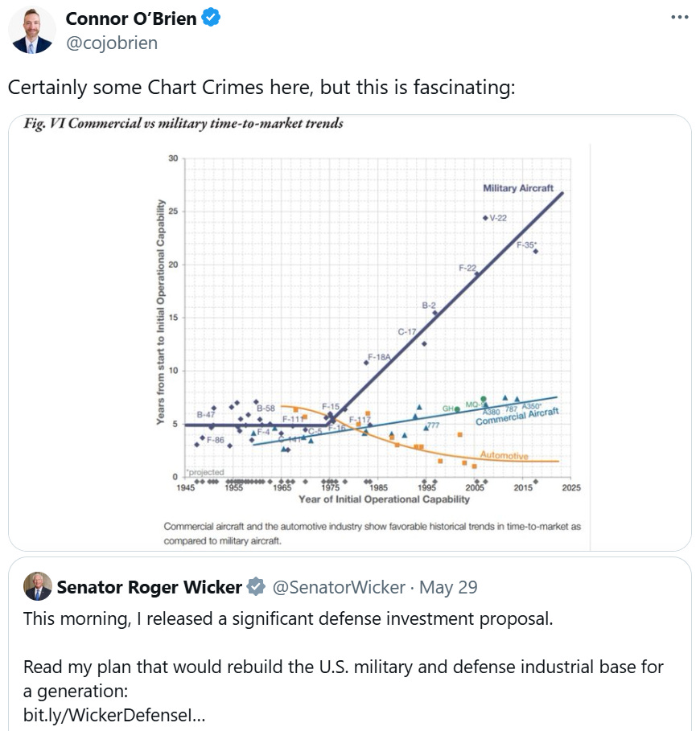Click the V-22 data point marker on chart

485,218
